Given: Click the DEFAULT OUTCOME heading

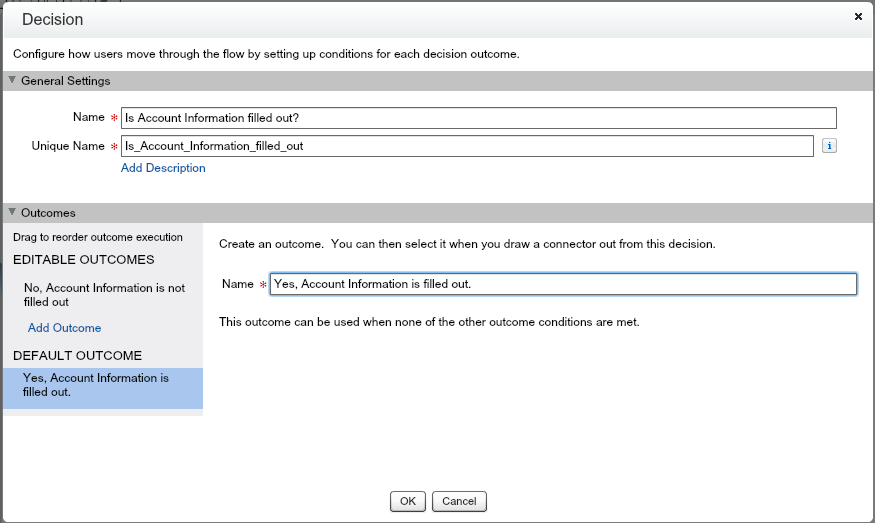Looking at the screenshot, I should click(77, 356).
